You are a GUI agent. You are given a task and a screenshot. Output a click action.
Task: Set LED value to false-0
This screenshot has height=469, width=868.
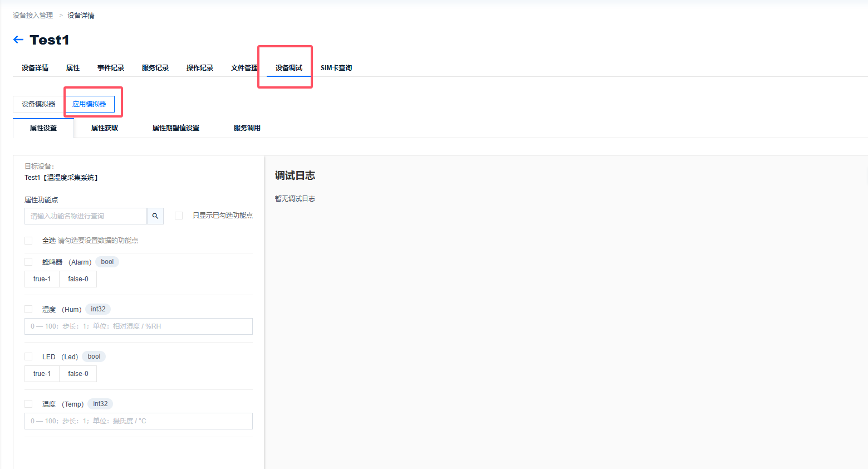click(x=78, y=374)
